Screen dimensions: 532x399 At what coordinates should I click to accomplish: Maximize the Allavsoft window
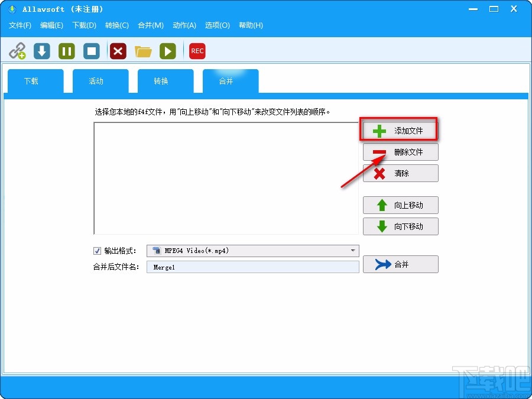click(494, 9)
